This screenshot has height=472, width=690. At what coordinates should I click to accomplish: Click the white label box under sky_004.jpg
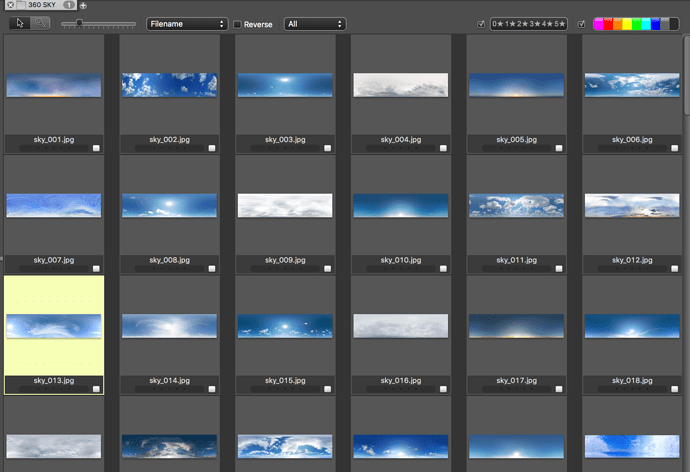[x=444, y=148]
